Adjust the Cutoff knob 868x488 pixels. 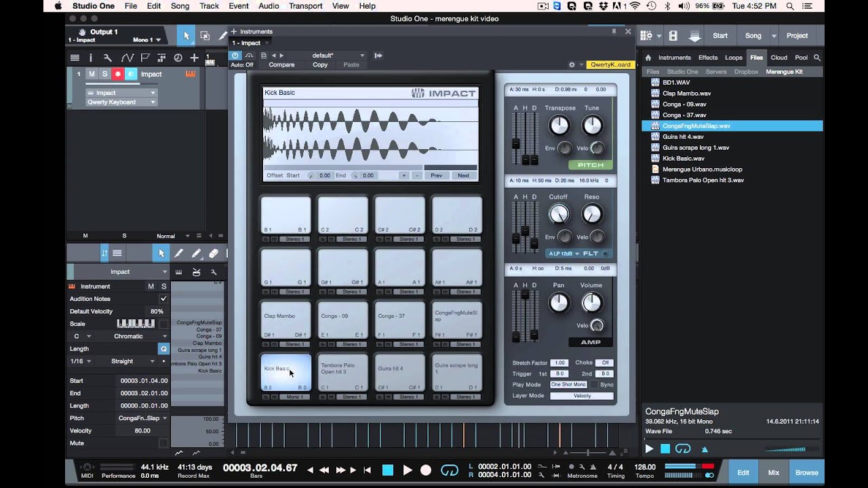point(558,214)
